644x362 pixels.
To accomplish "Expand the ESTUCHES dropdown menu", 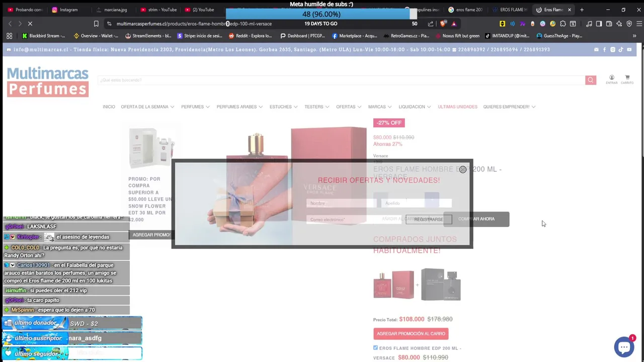I will [283, 107].
